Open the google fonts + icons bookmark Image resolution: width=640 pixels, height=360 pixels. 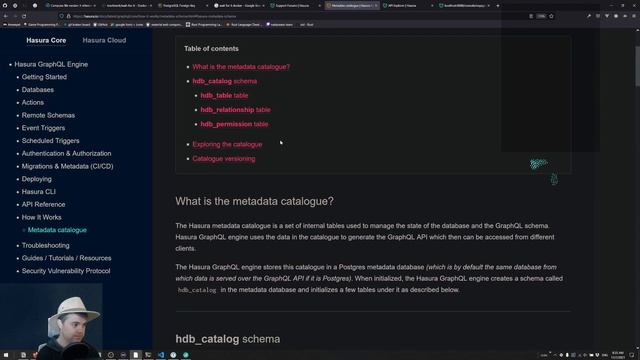click(127, 24)
